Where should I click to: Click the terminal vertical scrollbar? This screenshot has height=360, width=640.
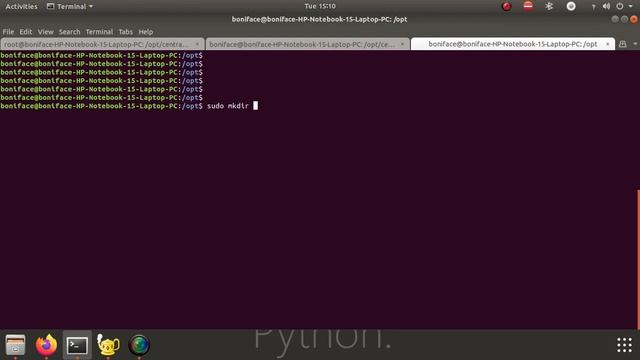(638, 259)
